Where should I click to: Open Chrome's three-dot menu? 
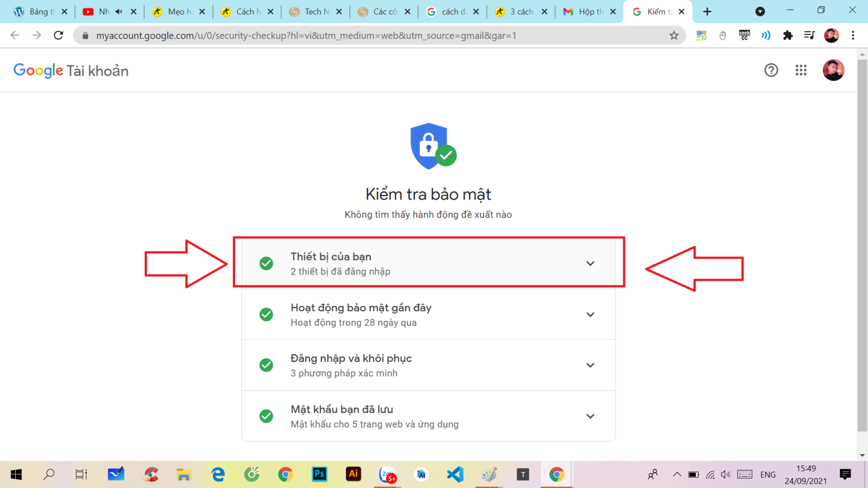click(x=853, y=36)
